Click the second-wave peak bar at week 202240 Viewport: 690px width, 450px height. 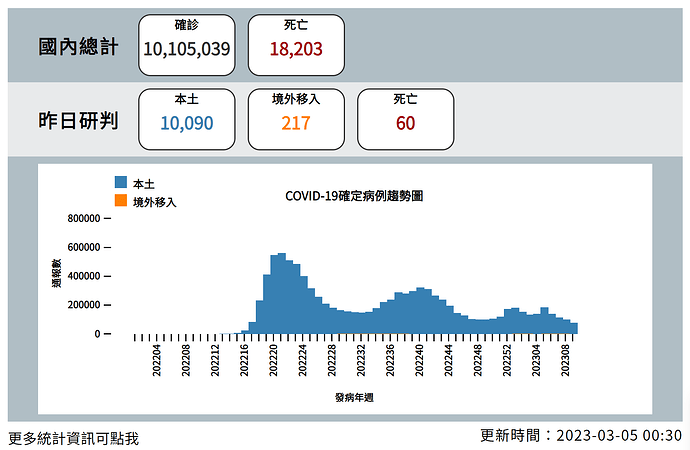(420, 311)
